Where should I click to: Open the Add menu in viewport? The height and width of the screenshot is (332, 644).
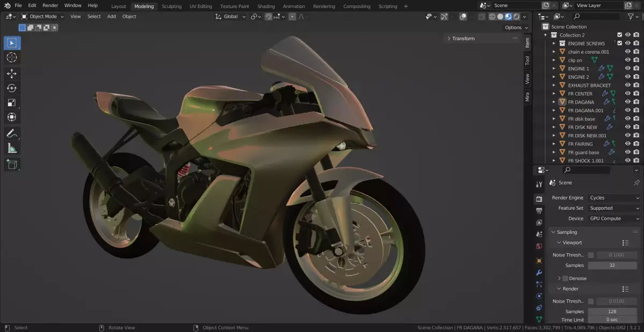[x=111, y=17]
